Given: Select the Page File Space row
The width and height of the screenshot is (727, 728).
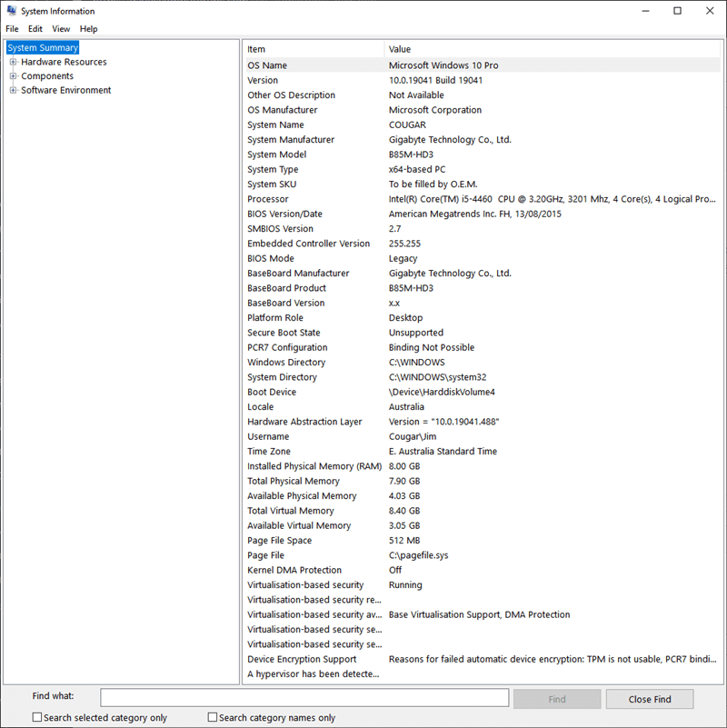Looking at the screenshot, I should coord(483,541).
